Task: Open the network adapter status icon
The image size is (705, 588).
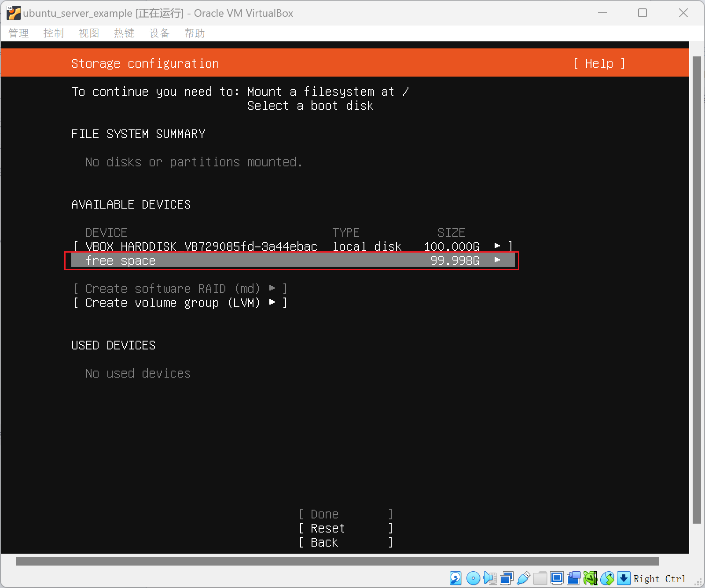Action: click(507, 578)
